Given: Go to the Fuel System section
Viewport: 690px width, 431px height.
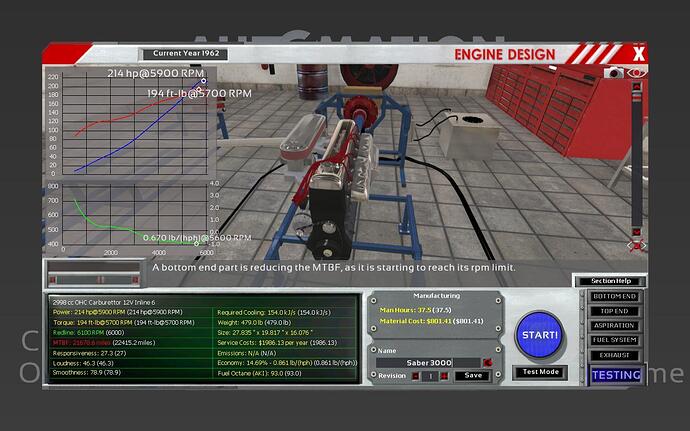Looking at the screenshot, I should (614, 339).
